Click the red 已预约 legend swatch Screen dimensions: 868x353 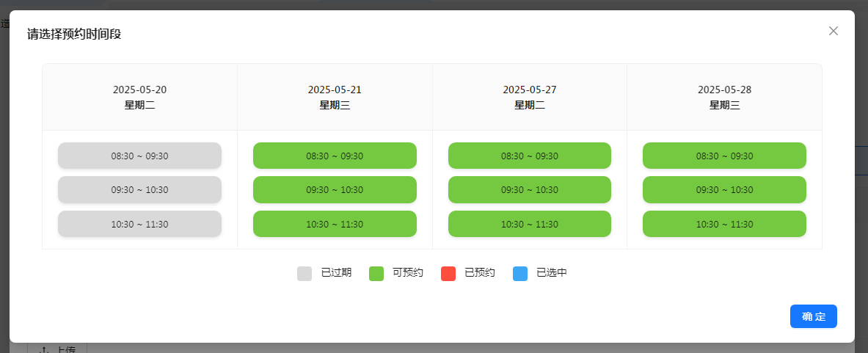tap(448, 273)
